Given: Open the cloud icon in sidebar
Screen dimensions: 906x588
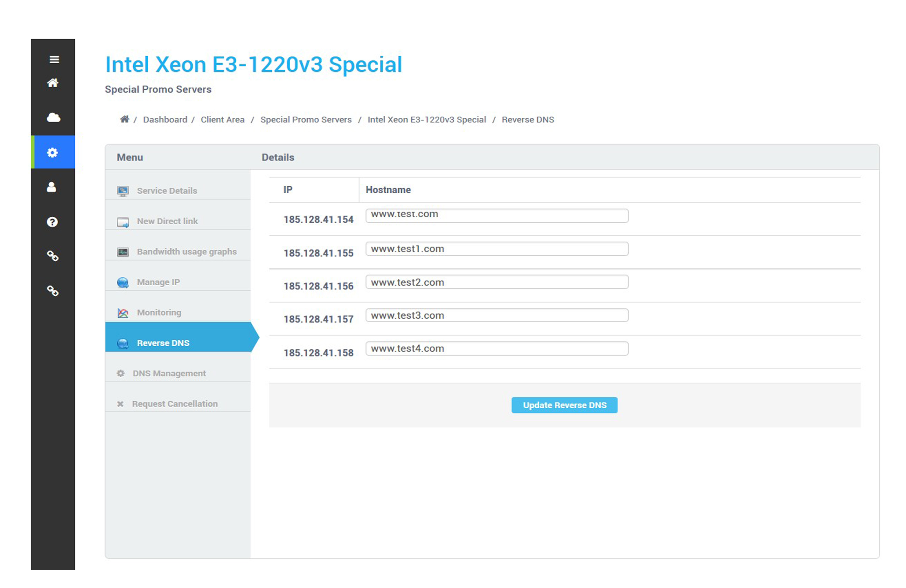Looking at the screenshot, I should [x=53, y=117].
